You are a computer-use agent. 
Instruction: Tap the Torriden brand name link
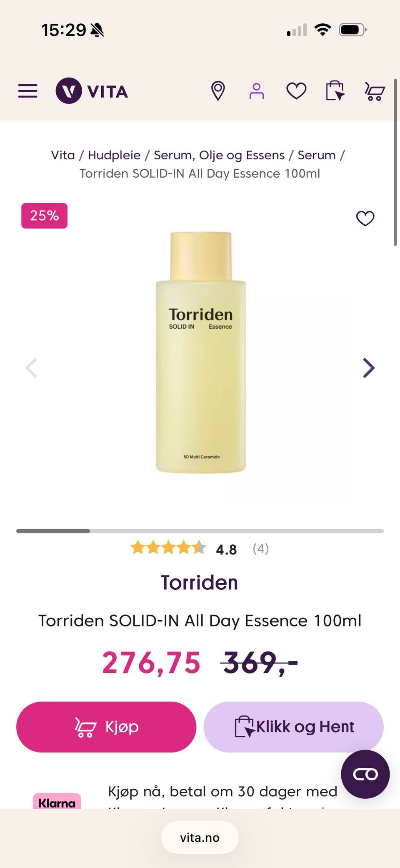click(200, 583)
